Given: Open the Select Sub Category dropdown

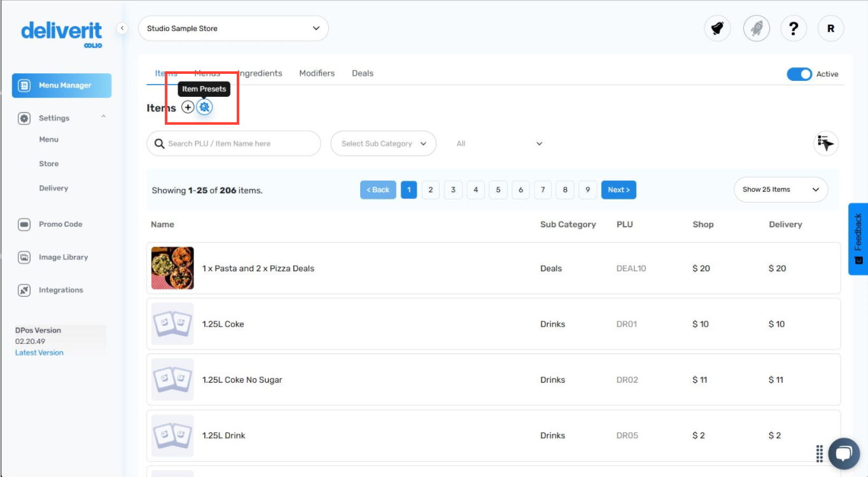Looking at the screenshot, I should pos(382,143).
